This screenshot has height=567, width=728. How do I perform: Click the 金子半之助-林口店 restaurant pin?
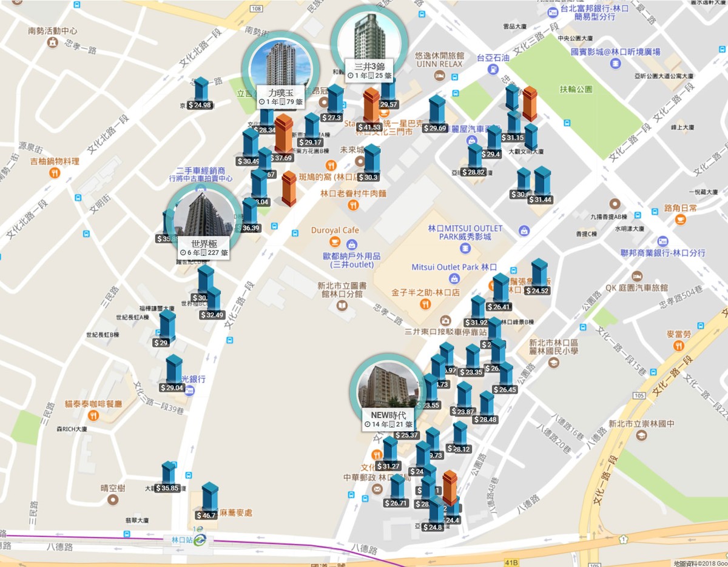pyautogui.click(x=425, y=303)
